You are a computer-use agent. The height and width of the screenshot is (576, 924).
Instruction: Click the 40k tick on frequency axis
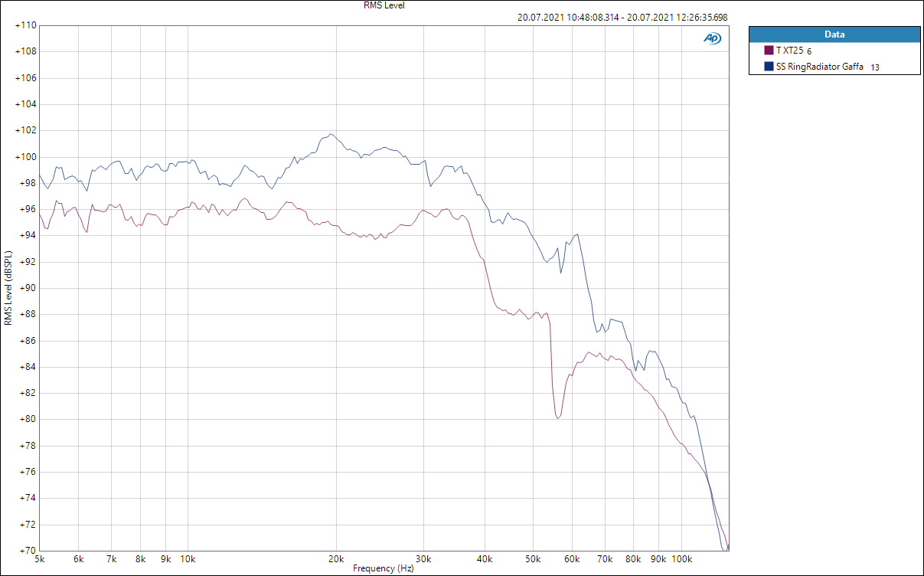pyautogui.click(x=484, y=559)
